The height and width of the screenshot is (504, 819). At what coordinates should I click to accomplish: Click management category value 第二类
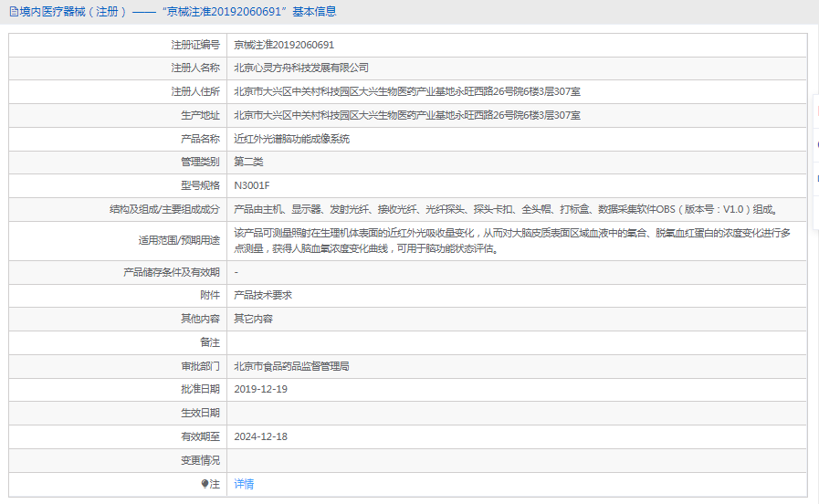point(248,162)
